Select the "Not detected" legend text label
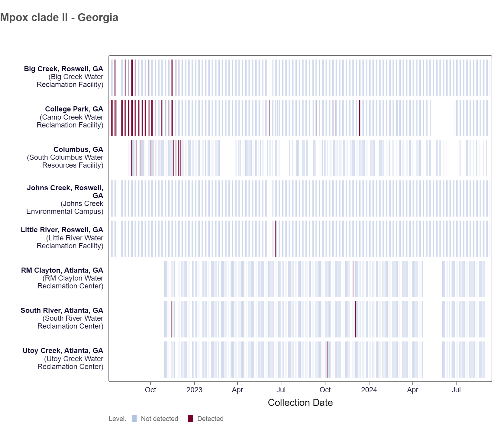 tap(160, 419)
